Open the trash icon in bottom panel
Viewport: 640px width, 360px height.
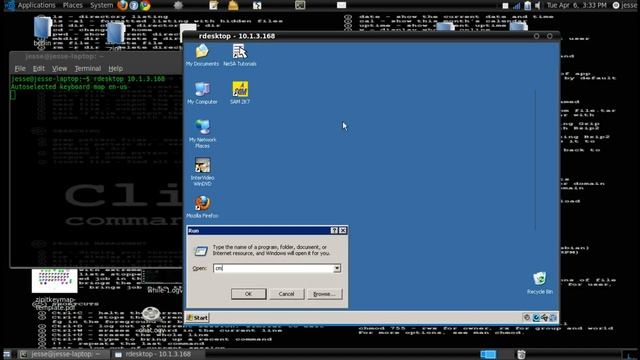coord(521,354)
